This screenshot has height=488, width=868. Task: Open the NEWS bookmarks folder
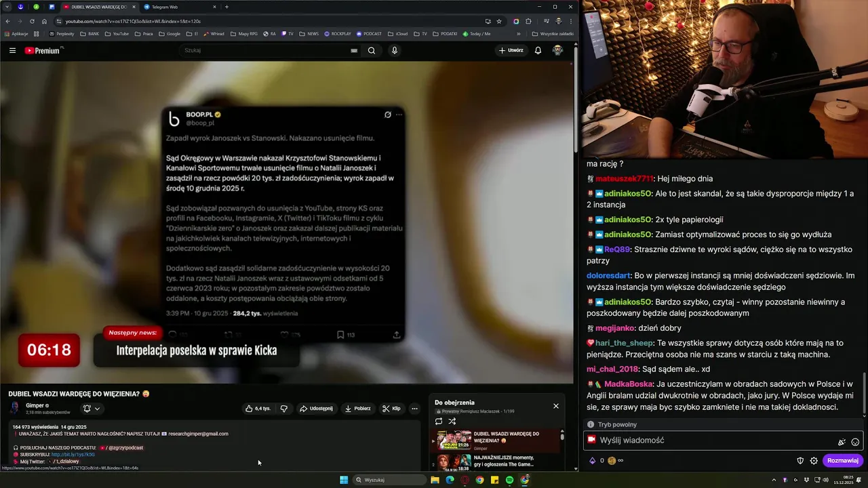309,33
